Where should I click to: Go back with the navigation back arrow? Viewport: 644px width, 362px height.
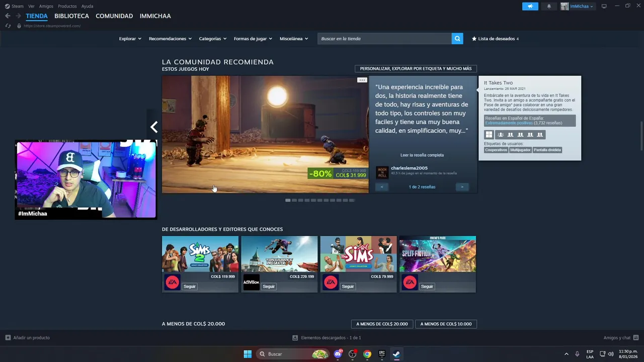[8, 16]
